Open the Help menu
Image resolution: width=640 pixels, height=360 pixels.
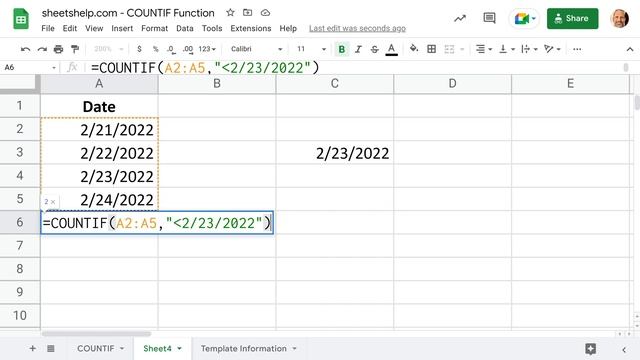point(288,28)
